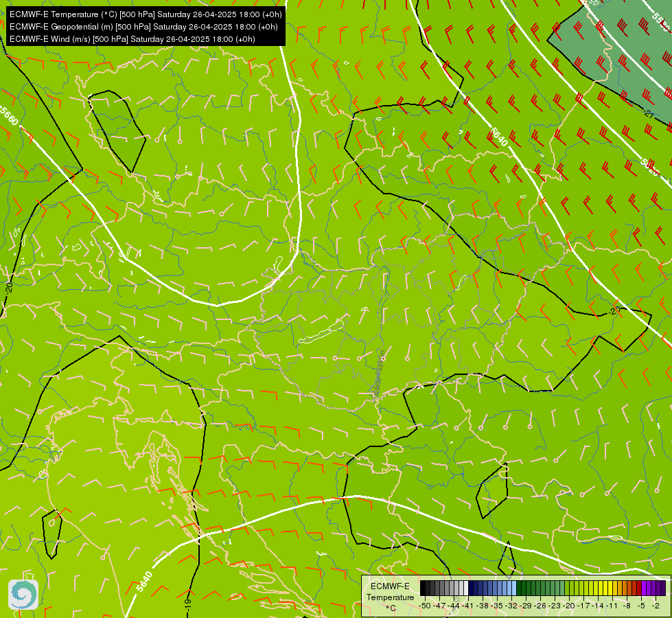
Task: Click the -26 value on the legend scale
Action: tap(540, 606)
